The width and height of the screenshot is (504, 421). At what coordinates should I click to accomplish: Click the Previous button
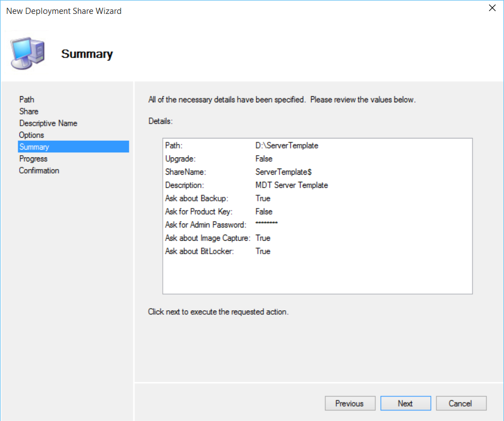point(350,404)
